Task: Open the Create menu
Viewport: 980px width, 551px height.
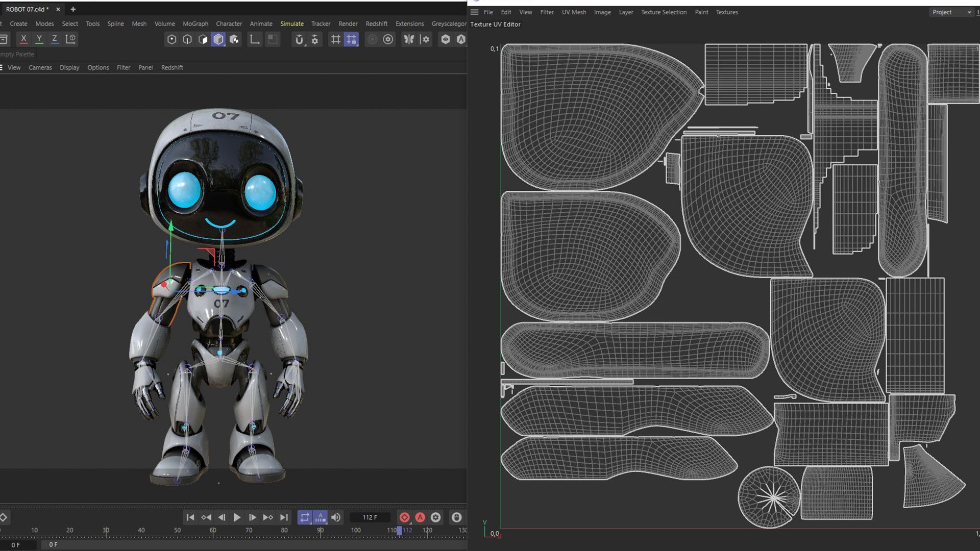Action: (x=19, y=23)
